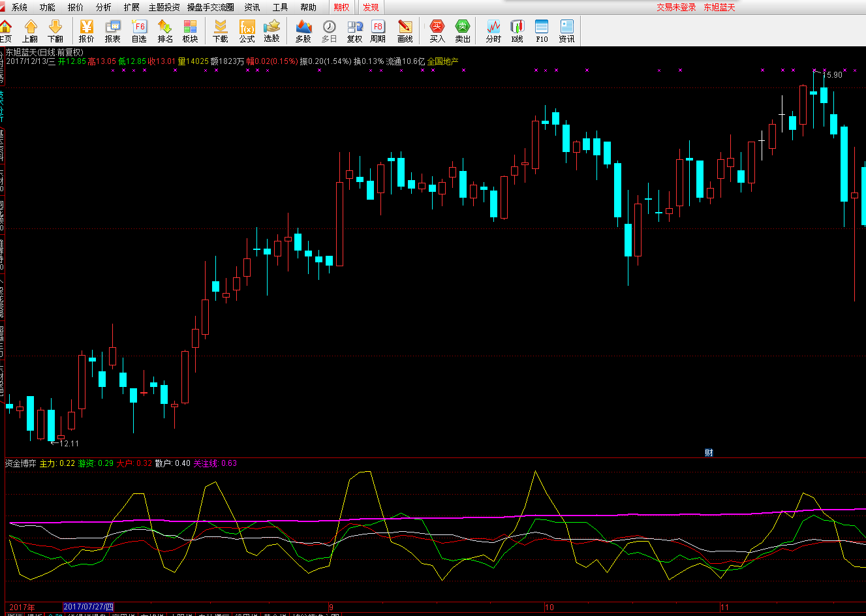
Task: Open the 资讯 menu in menu bar
Action: [x=252, y=7]
